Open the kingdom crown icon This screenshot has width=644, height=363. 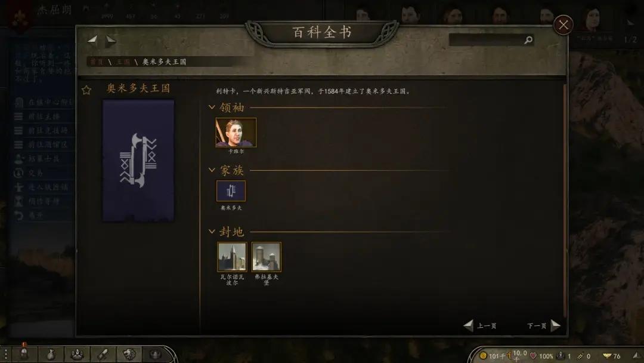coord(155,353)
